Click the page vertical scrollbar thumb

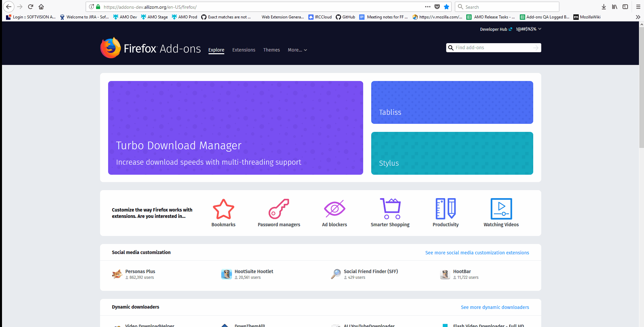[x=641, y=87]
